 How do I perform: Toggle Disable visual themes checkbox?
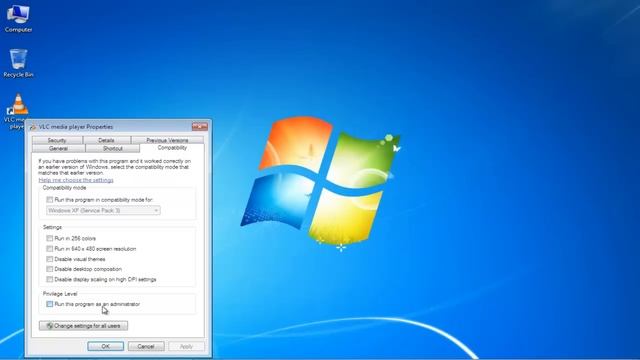[49, 259]
